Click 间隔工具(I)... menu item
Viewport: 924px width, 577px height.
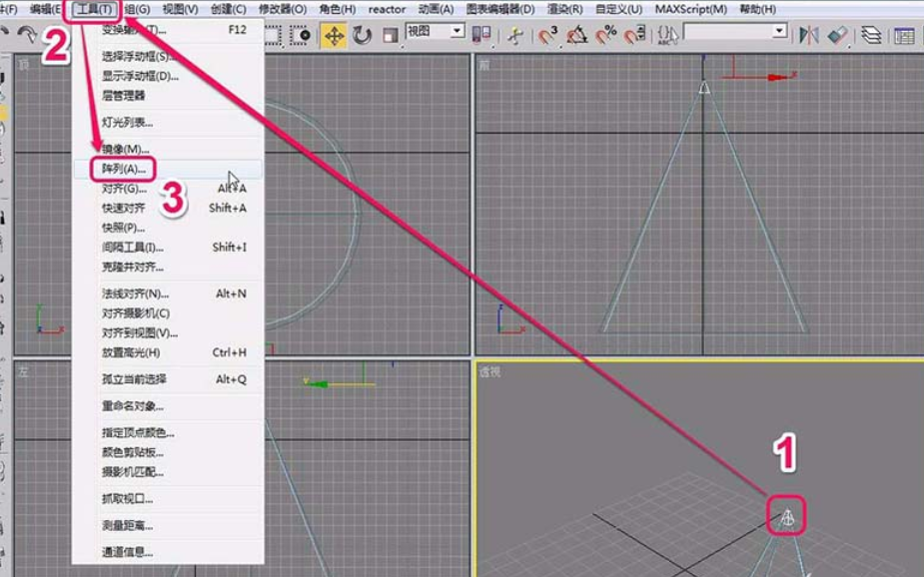click(133, 247)
